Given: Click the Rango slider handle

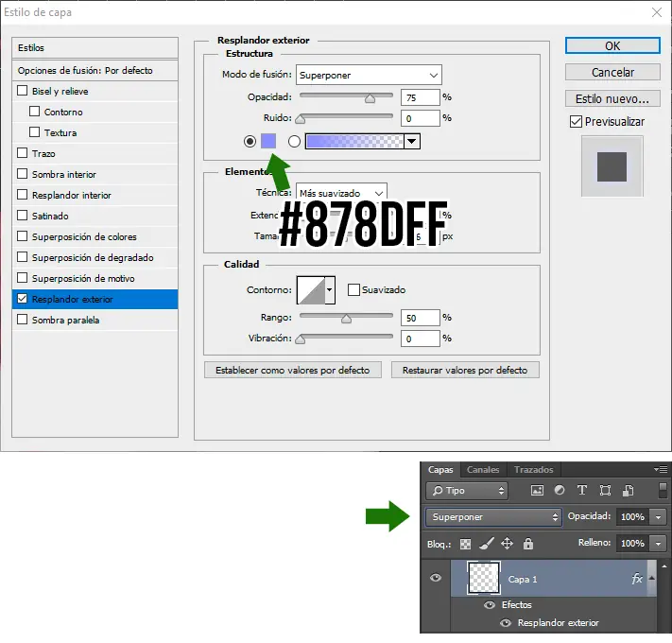Looking at the screenshot, I should (346, 319).
